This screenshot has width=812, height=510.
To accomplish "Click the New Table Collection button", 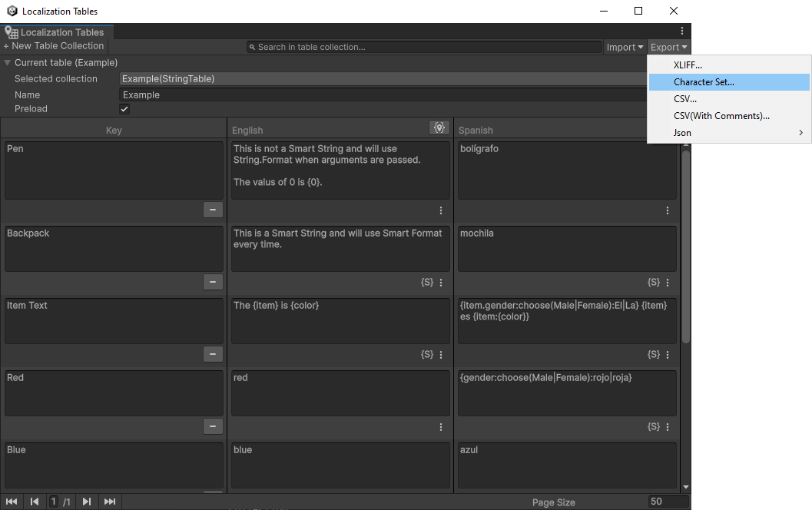I will tap(54, 45).
